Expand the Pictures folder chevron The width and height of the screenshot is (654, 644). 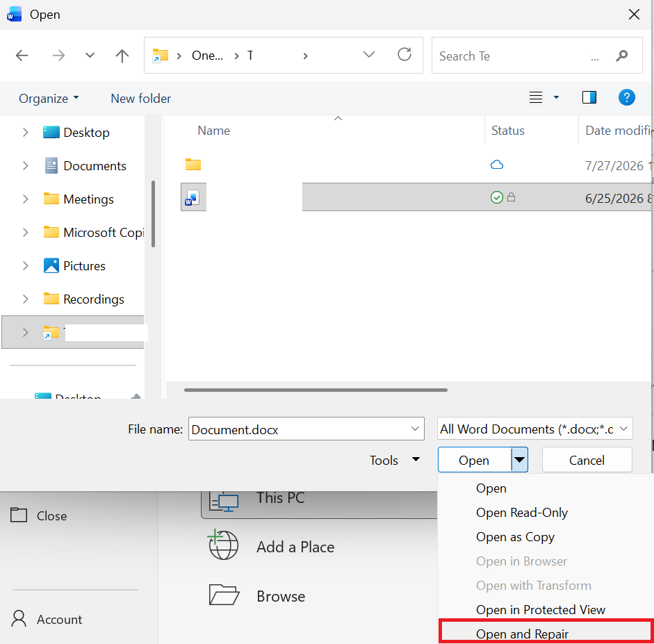pos(26,266)
